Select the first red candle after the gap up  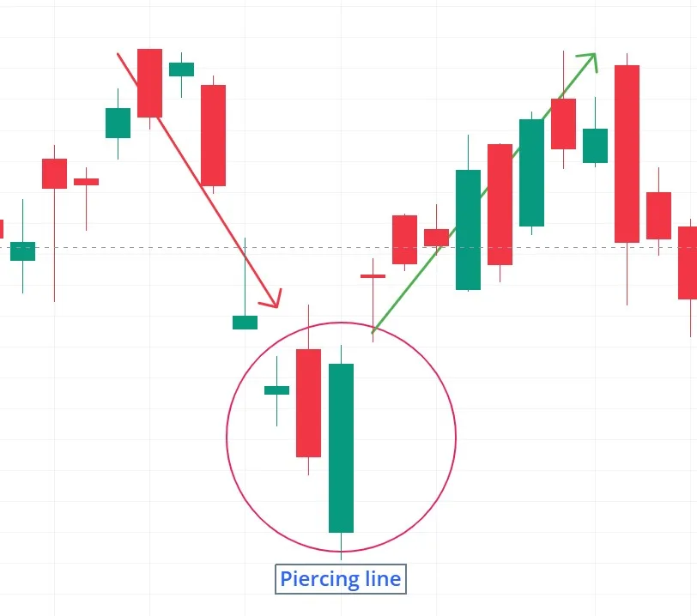[404, 239]
